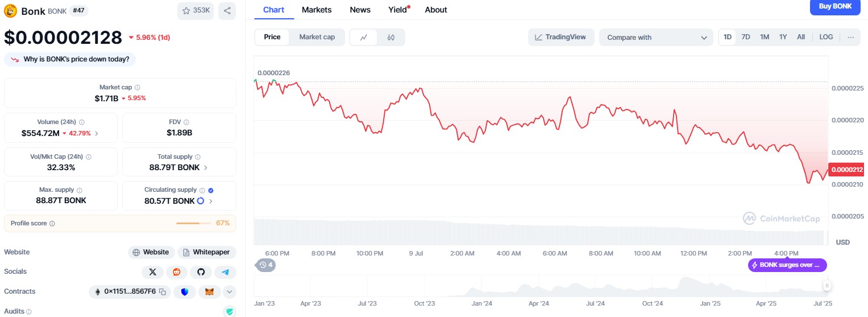The height and width of the screenshot is (317, 868).
Task: Click the blue shield icon in Contracts
Action: tap(185, 292)
